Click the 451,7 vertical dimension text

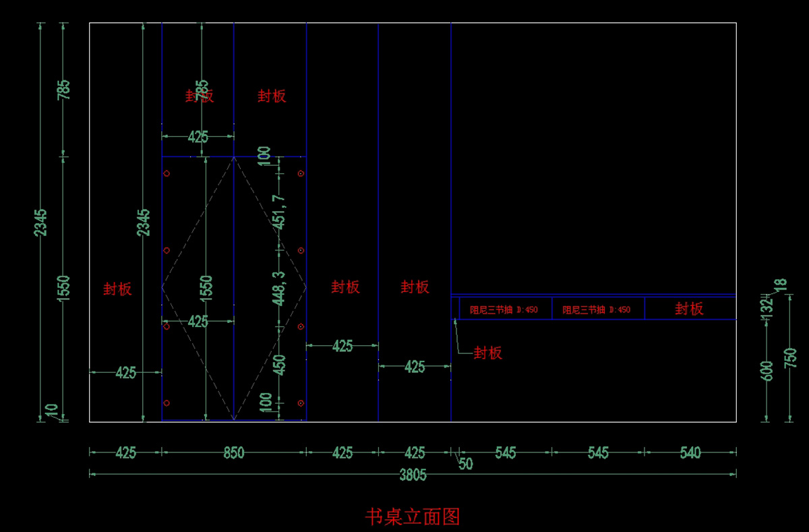coord(280,212)
